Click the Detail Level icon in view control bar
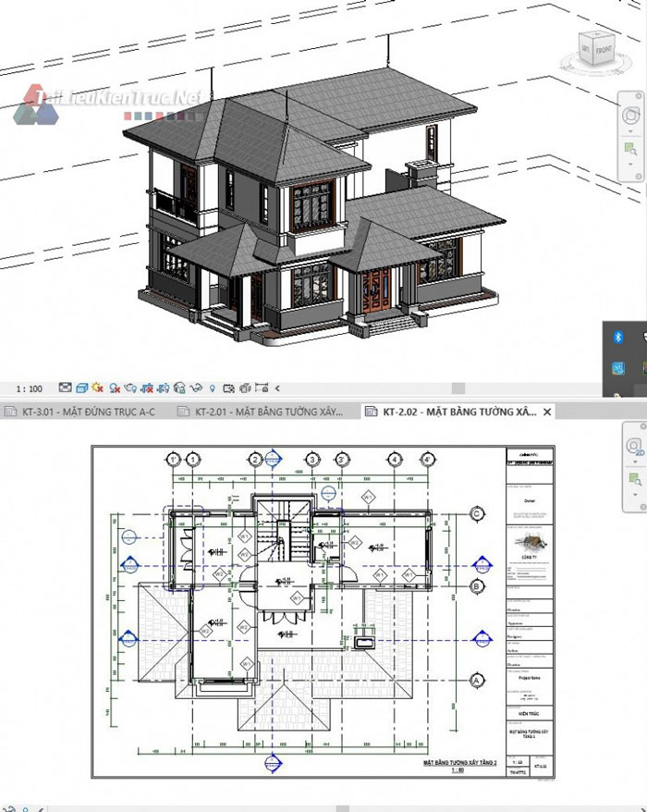Viewport: 647px width, 812px height. 66,388
